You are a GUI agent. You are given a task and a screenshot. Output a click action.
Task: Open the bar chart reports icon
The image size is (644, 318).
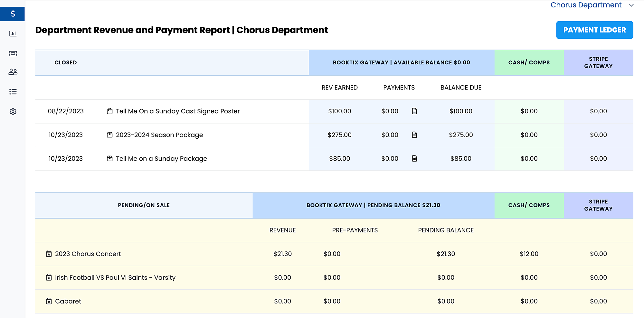click(x=13, y=33)
